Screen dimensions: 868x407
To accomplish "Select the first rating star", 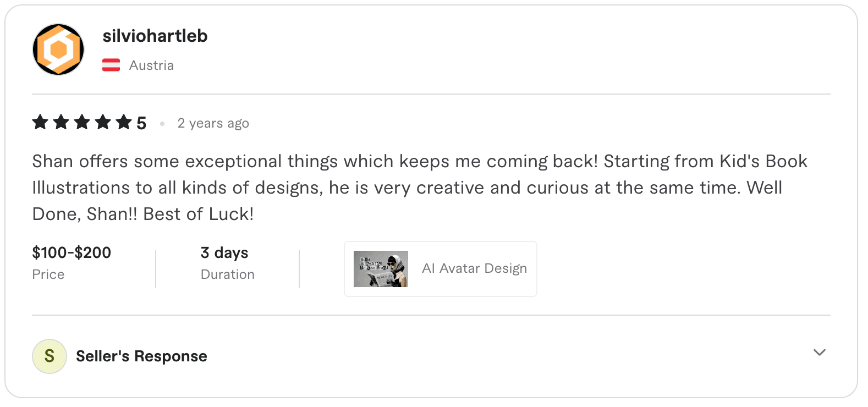I will (40, 122).
